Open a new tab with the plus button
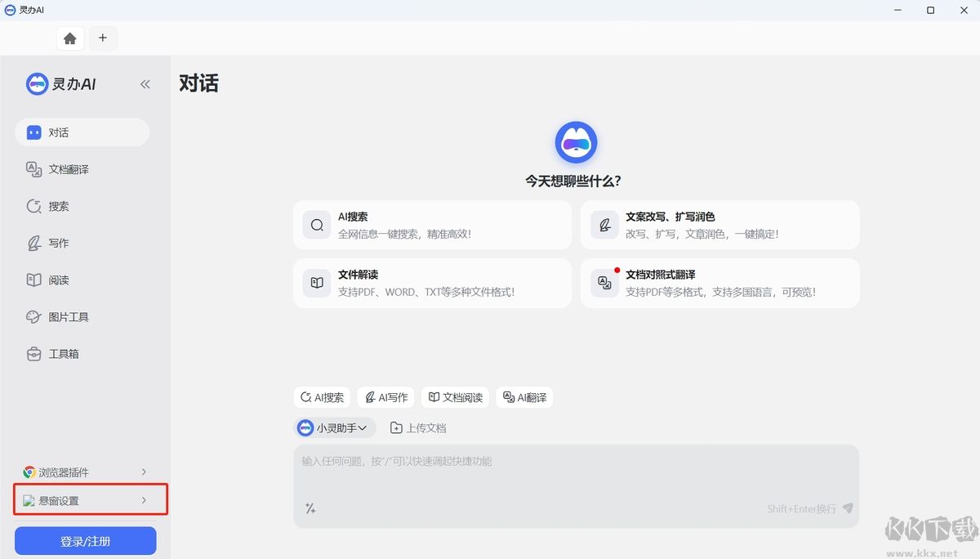The width and height of the screenshot is (980, 559). 103,38
